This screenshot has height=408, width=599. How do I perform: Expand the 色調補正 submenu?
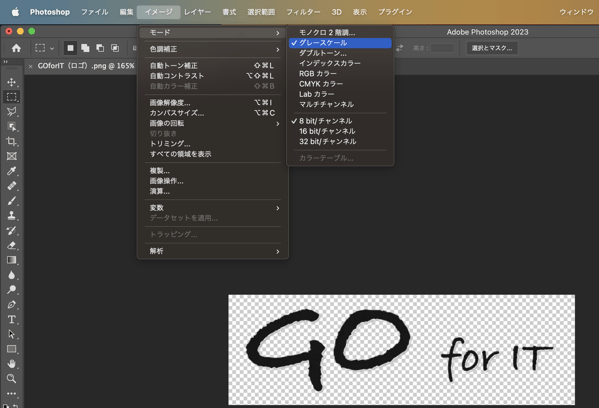pos(213,49)
